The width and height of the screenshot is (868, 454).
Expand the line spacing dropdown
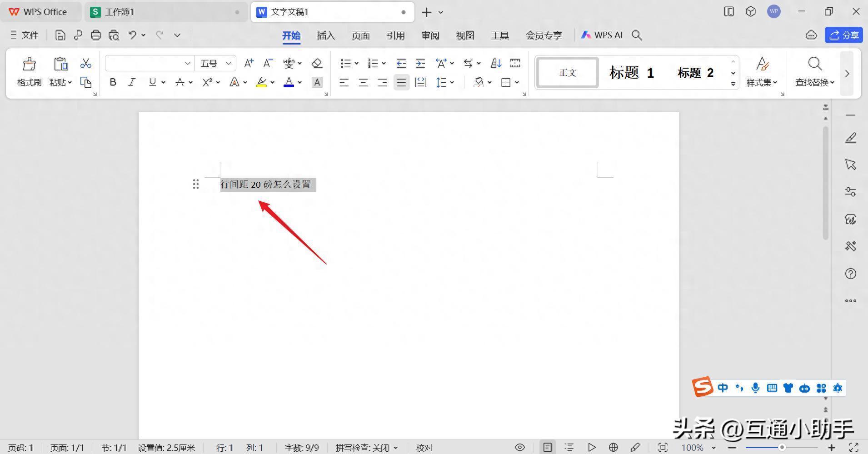pyautogui.click(x=452, y=82)
